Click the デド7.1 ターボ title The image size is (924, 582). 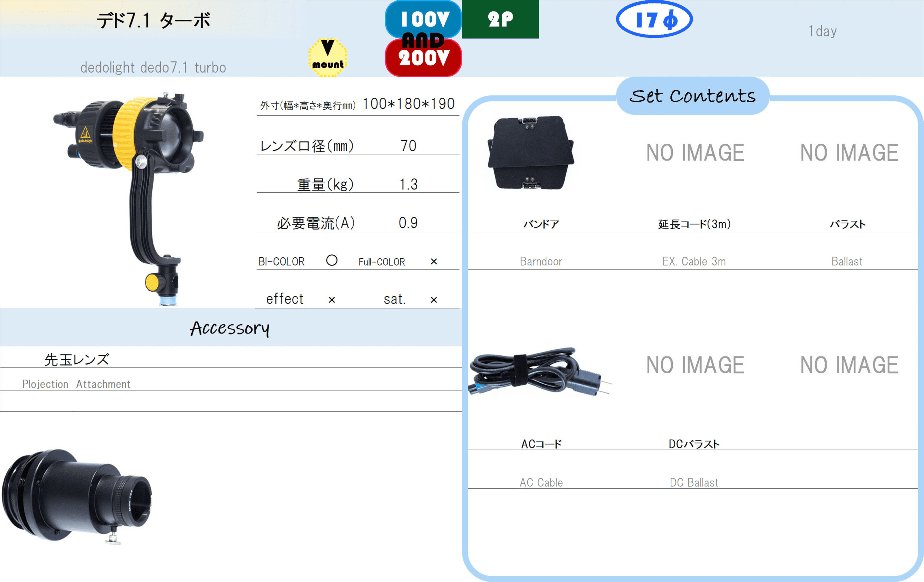coord(153,20)
